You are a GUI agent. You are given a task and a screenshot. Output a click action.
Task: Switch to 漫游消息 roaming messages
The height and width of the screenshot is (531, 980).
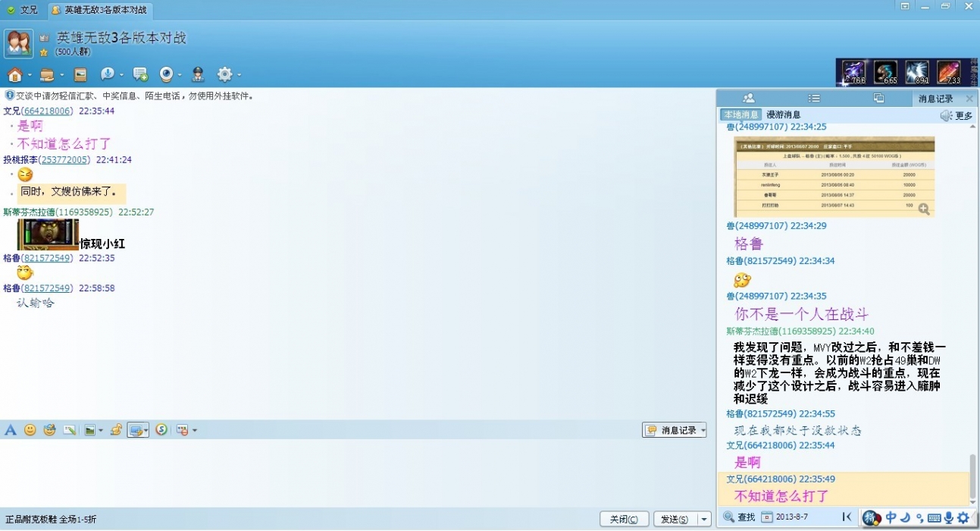[783, 115]
